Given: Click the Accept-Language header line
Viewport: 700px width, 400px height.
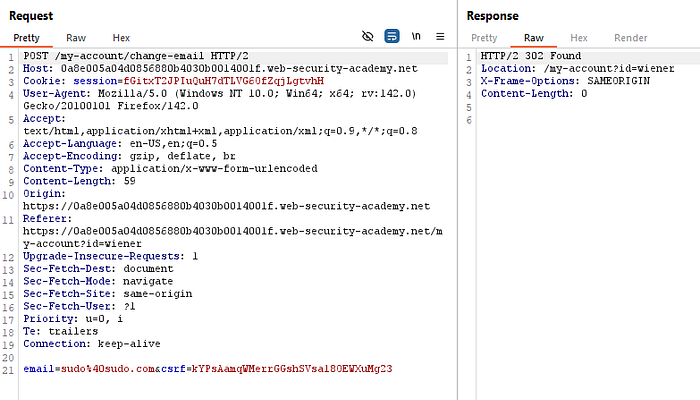Looking at the screenshot, I should 120,143.
